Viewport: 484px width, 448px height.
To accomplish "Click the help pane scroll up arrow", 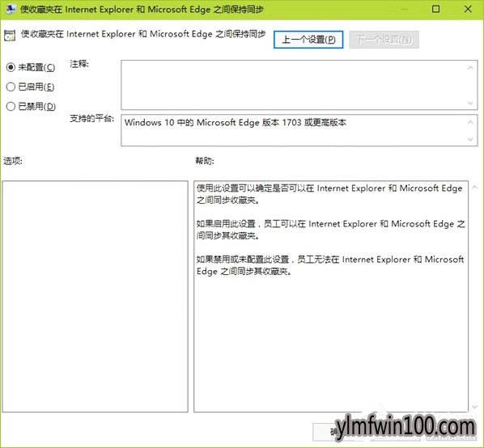I will pos(475,187).
